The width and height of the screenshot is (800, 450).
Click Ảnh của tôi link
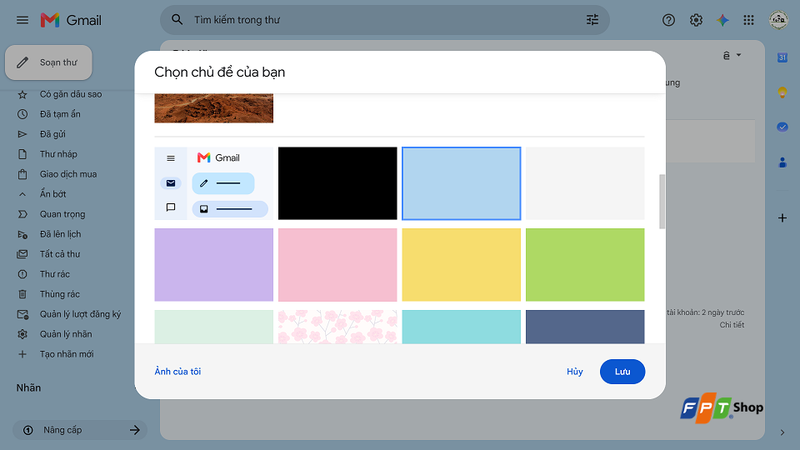(x=178, y=371)
